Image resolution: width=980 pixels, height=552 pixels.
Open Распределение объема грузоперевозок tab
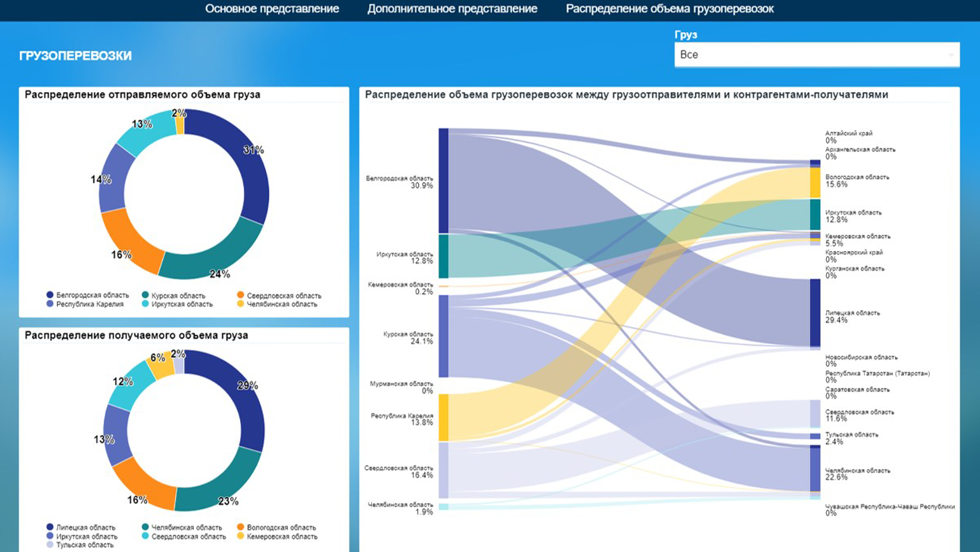[670, 9]
